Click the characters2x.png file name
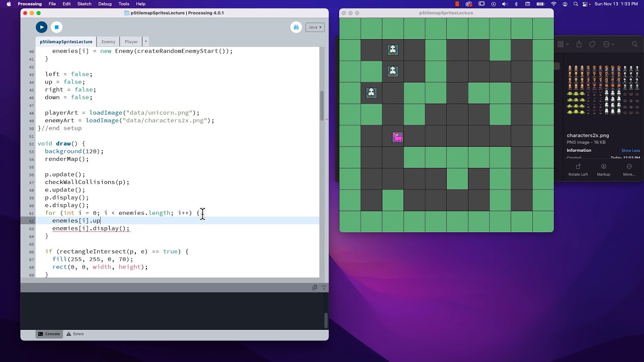The image size is (644, 362). tap(588, 135)
